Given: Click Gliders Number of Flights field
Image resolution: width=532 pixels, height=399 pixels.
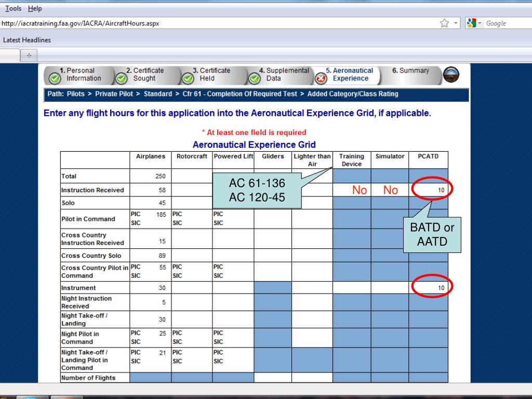Looking at the screenshot, I should 273,378.
